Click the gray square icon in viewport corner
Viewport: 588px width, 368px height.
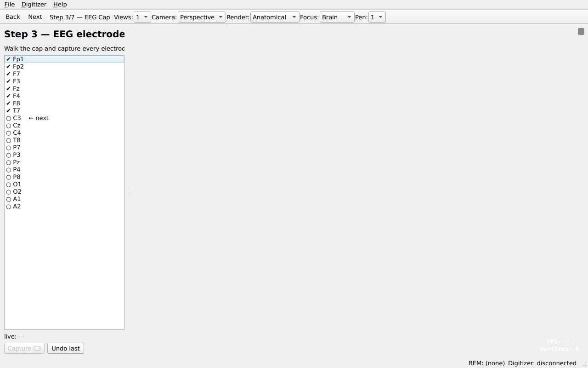(x=581, y=31)
